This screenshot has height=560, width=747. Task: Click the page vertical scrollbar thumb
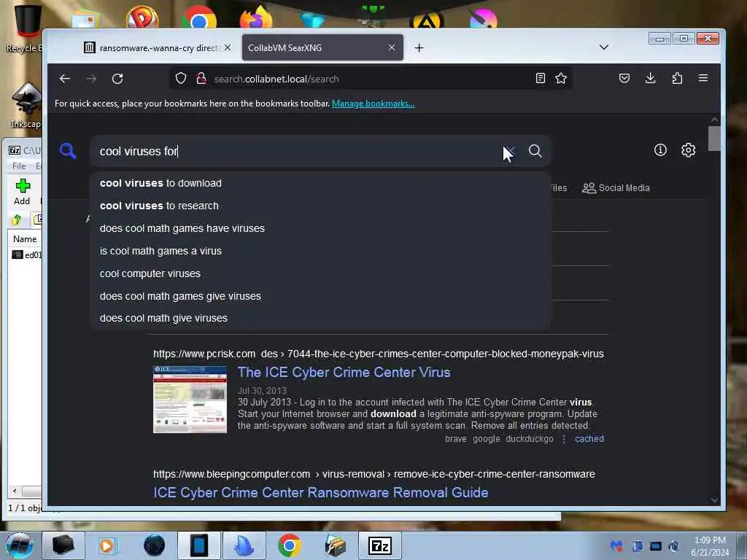(714, 138)
